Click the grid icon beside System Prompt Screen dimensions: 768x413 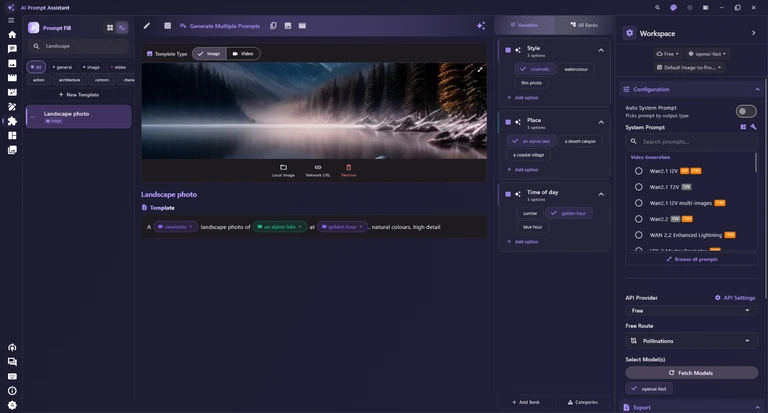pos(743,127)
